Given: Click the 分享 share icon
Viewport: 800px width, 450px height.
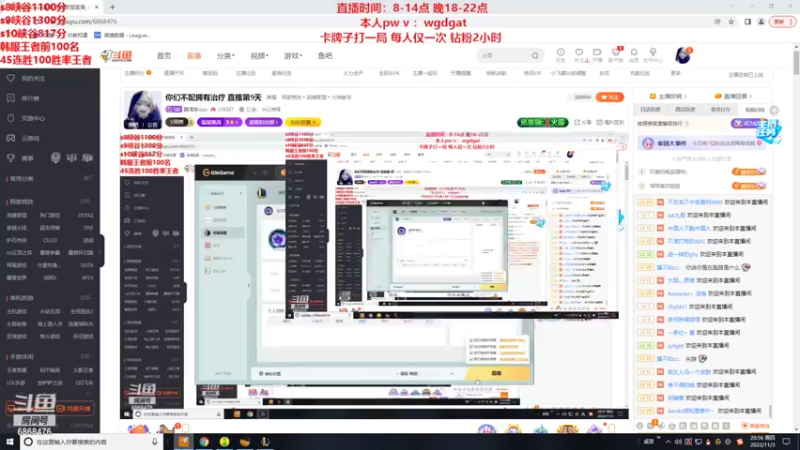Looking at the screenshot, I should pos(583,122).
